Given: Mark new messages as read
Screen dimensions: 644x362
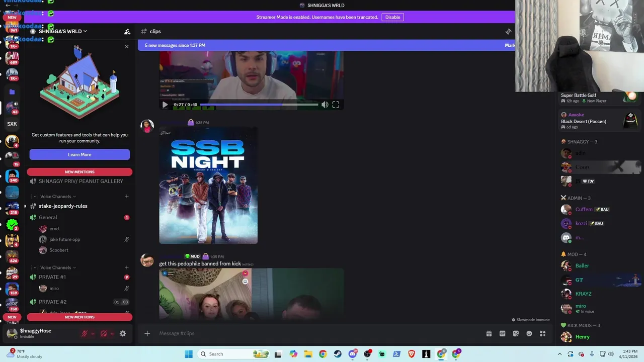Looking at the screenshot, I should pyautogui.click(x=509, y=45).
